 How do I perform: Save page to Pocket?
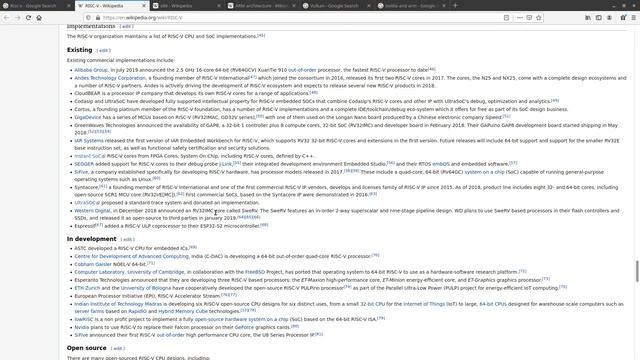tap(529, 18)
